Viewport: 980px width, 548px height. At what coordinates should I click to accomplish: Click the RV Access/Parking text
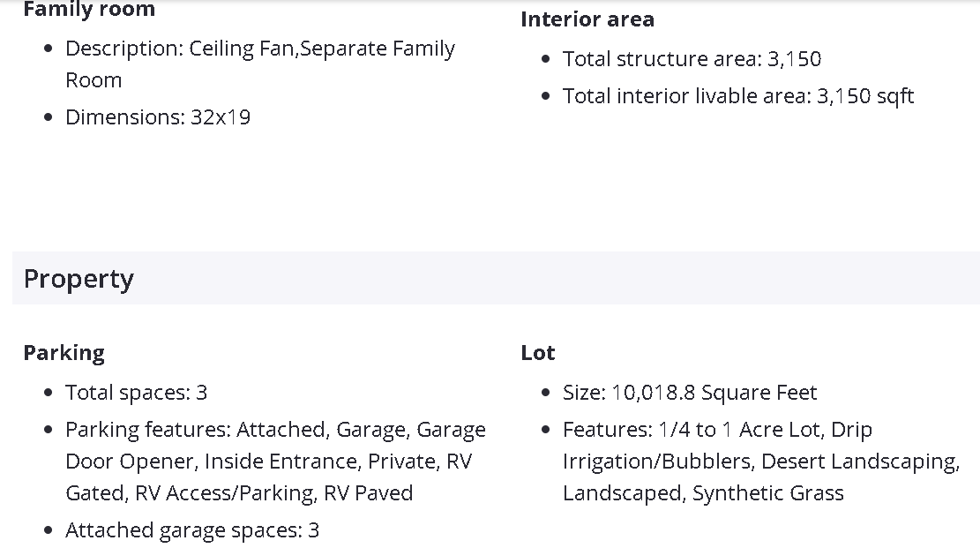pyautogui.click(x=225, y=493)
